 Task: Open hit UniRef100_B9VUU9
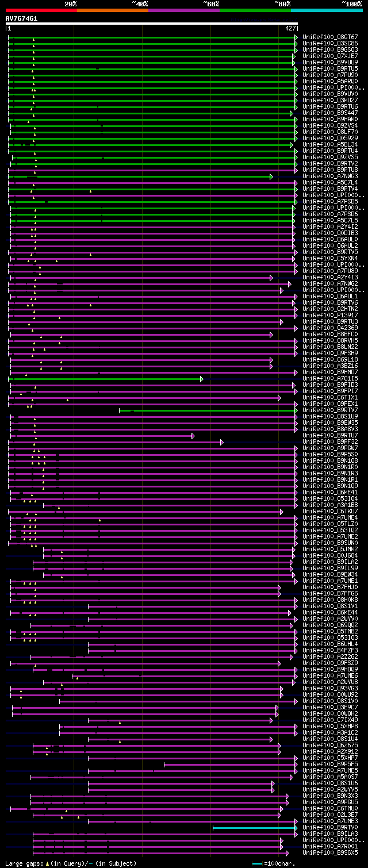[330, 62]
